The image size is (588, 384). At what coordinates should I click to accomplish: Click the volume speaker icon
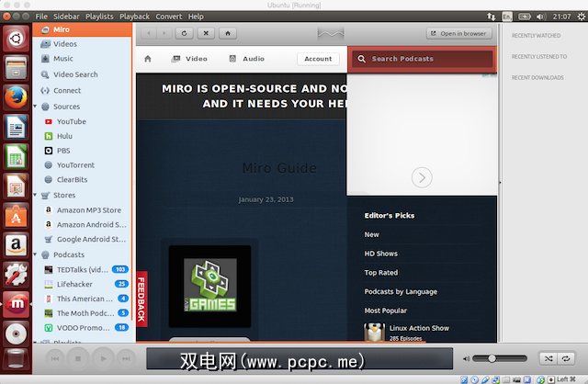point(466,359)
